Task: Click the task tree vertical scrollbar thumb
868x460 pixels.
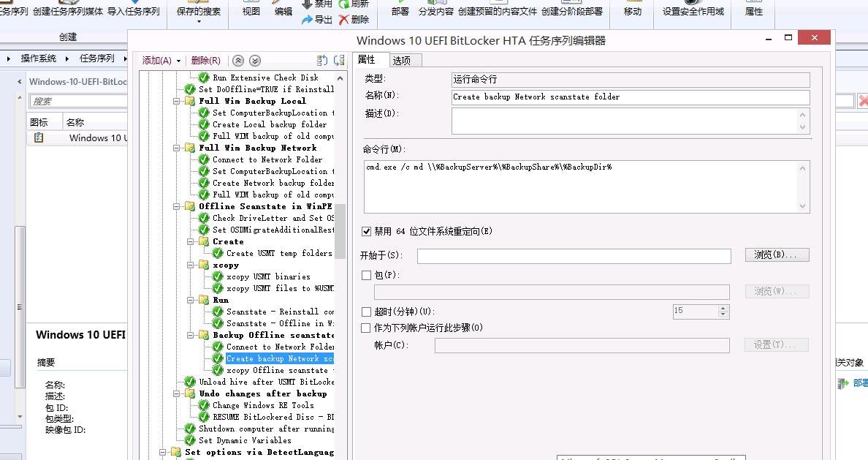Action: click(340, 230)
